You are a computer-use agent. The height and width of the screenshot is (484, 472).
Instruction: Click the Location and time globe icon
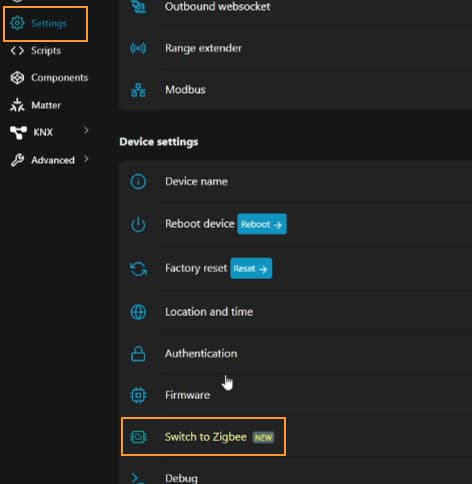[138, 312]
